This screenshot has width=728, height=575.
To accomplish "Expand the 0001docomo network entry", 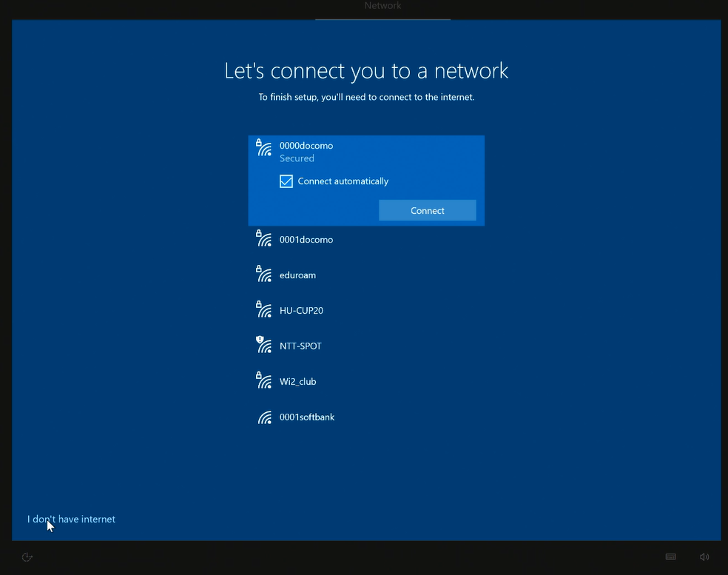I will (x=306, y=240).
